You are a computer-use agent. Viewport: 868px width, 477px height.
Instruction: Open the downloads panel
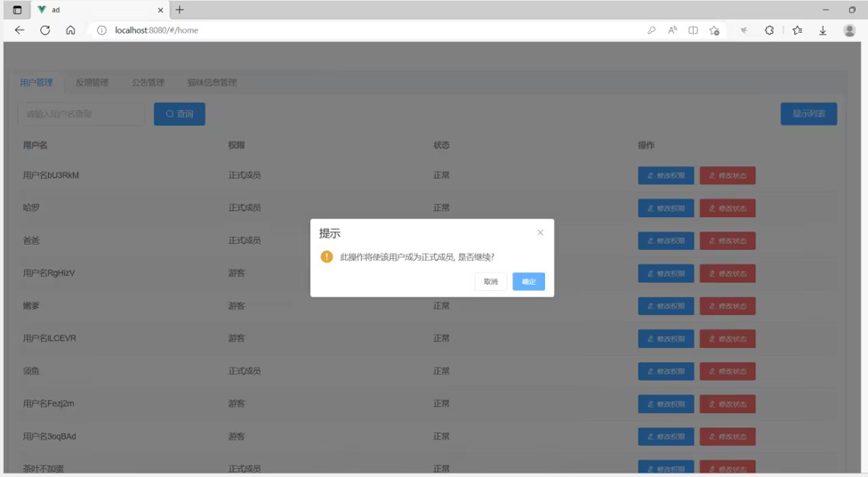(824, 30)
